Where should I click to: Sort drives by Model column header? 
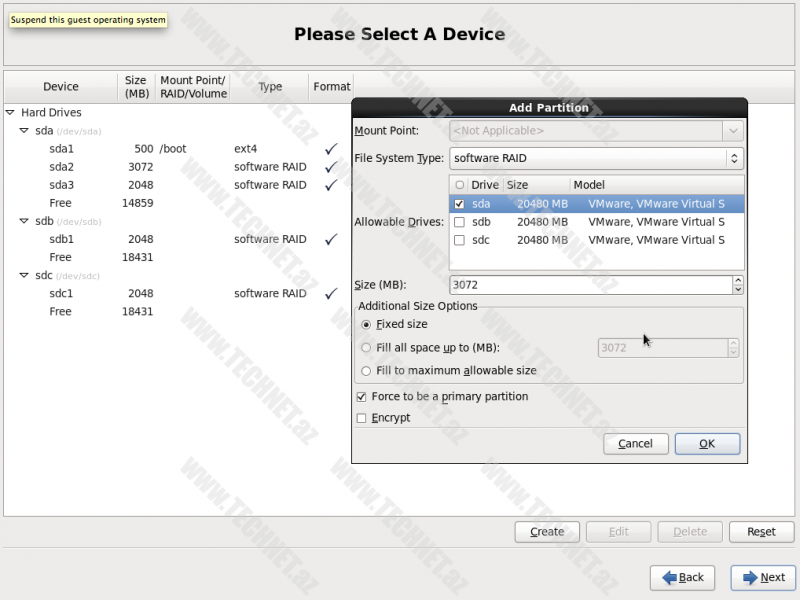pos(655,185)
